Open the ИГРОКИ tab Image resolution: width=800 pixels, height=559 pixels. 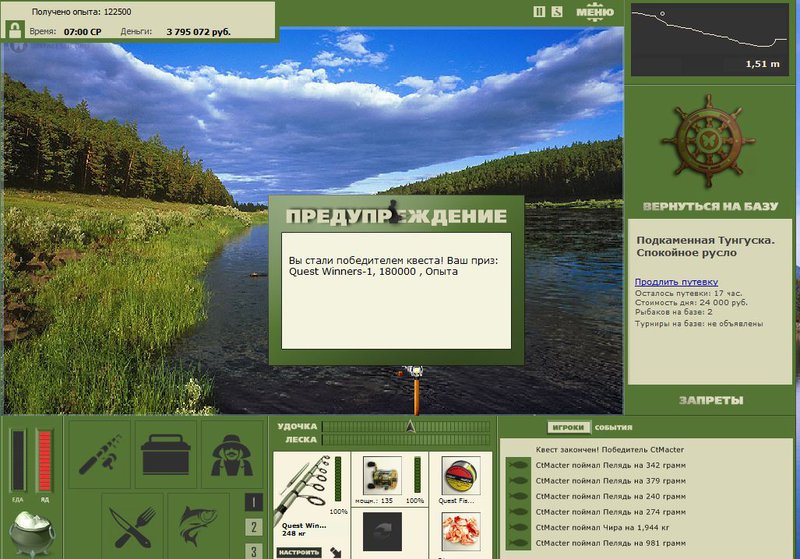pyautogui.click(x=568, y=427)
